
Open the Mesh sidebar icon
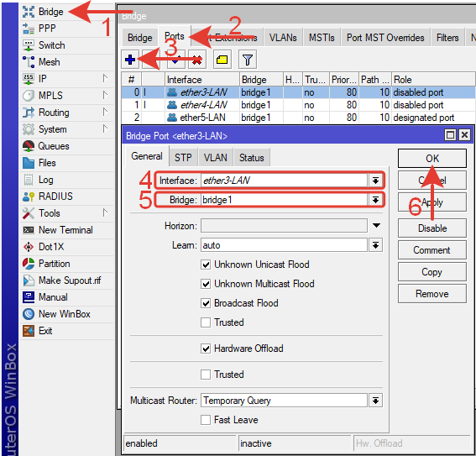click(x=29, y=62)
